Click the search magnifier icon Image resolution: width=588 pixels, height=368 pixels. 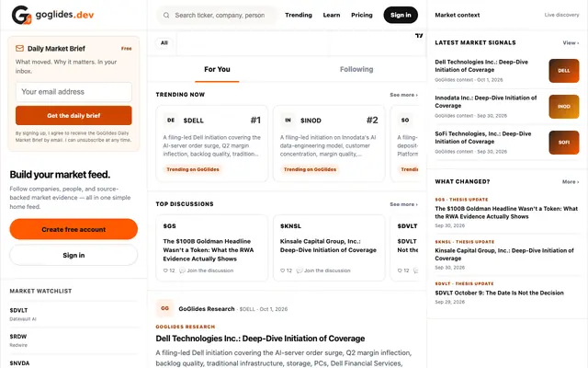(x=166, y=16)
